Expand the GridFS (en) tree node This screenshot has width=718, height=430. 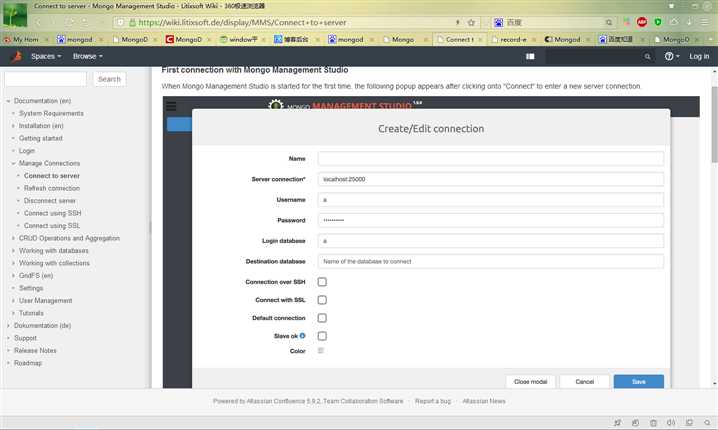coord(13,276)
